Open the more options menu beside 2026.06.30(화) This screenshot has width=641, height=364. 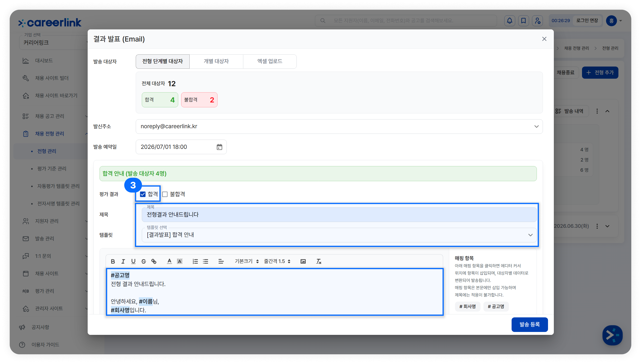[597, 226]
